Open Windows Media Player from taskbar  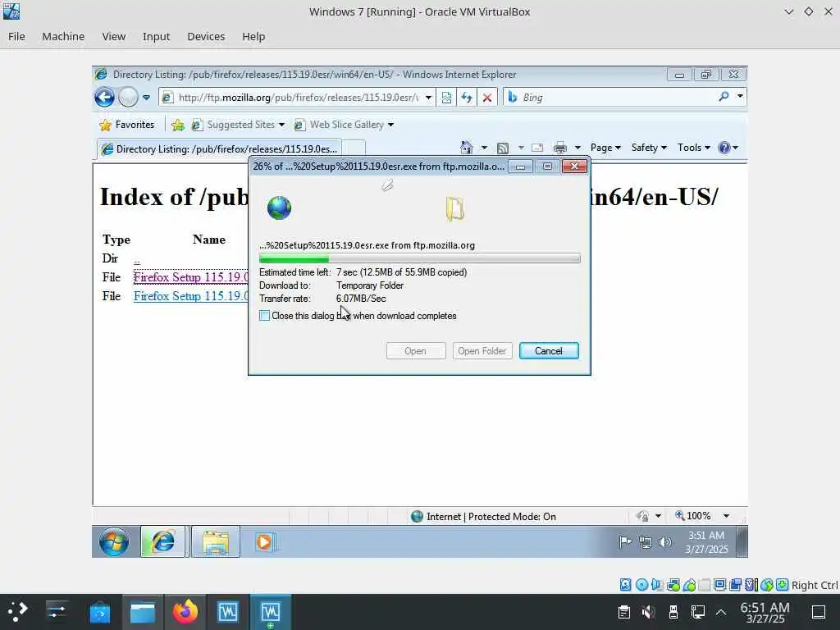tap(264, 541)
